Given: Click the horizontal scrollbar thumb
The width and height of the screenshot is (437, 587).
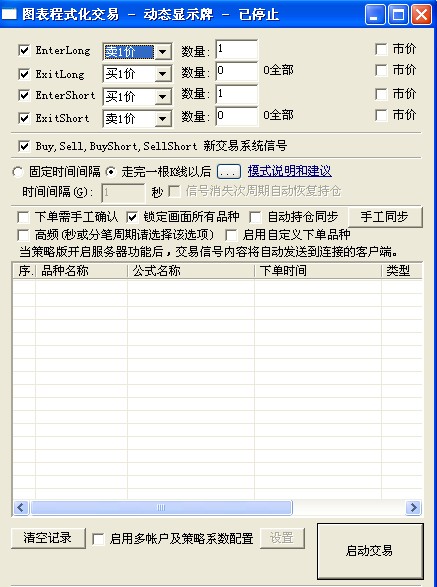Looking at the screenshot, I should point(161,508).
